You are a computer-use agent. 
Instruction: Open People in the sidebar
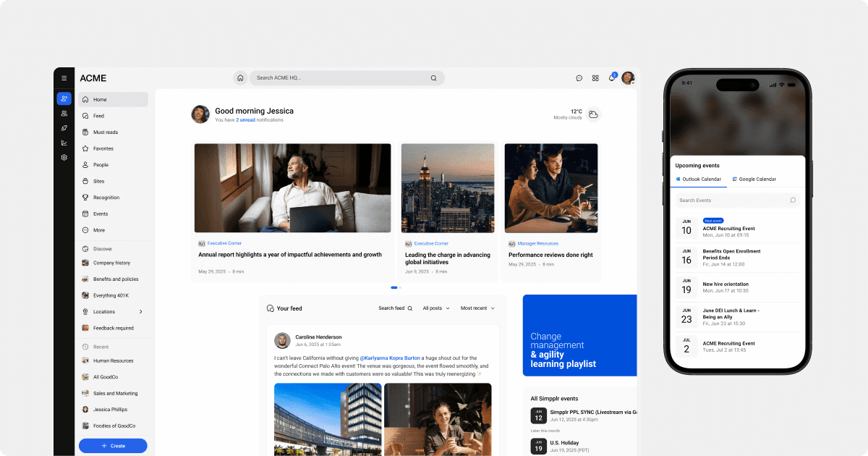pyautogui.click(x=114, y=165)
